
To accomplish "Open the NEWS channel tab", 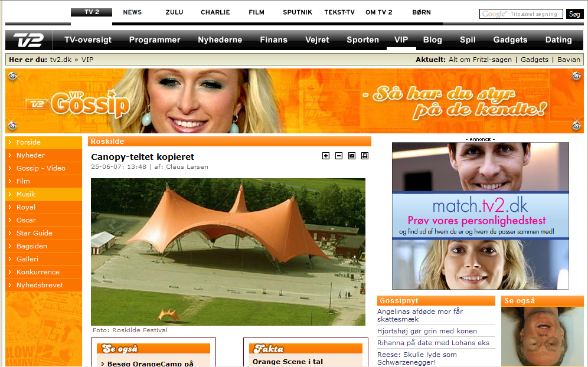I will (132, 12).
